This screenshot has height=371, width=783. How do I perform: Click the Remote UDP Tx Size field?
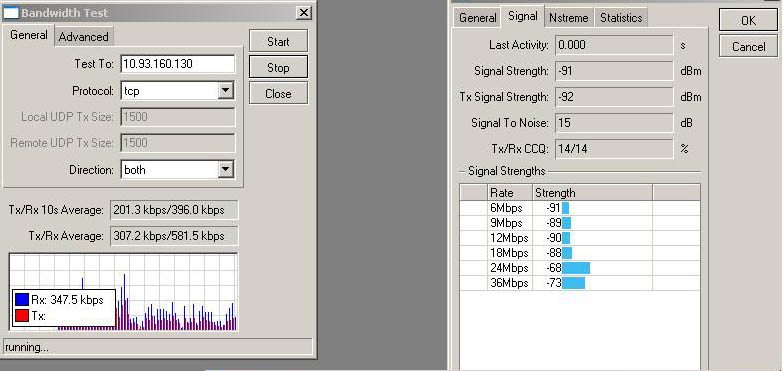pos(177,143)
